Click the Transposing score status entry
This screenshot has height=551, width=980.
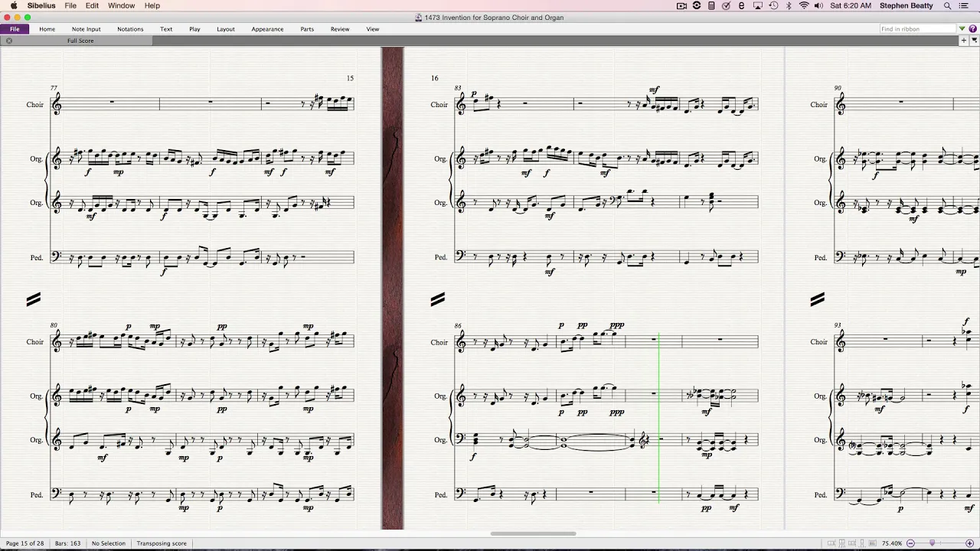(x=162, y=543)
